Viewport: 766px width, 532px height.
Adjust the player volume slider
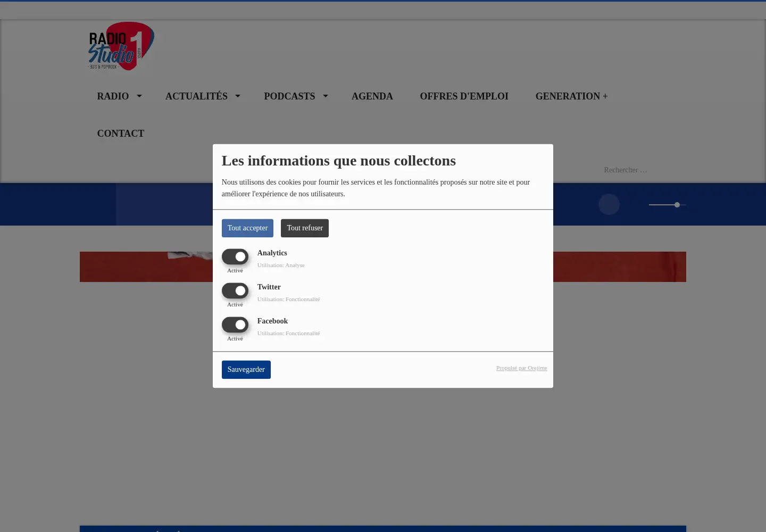[668, 205]
